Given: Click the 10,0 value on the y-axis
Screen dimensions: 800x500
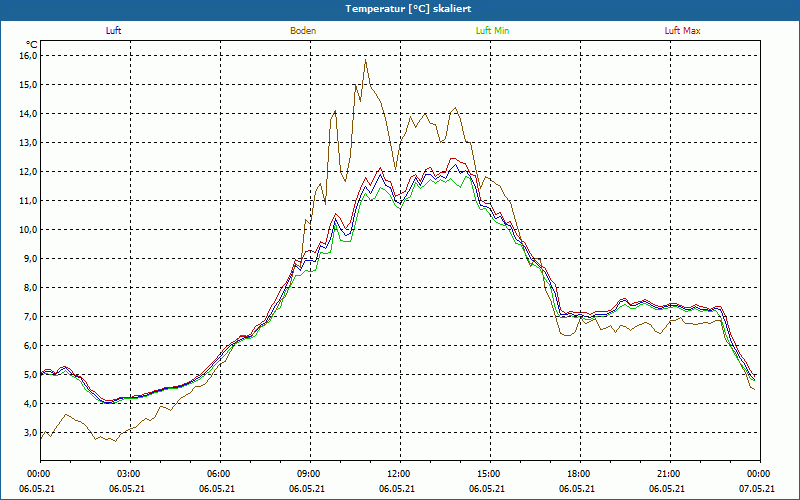Looking at the screenshot, I should click(x=29, y=230).
